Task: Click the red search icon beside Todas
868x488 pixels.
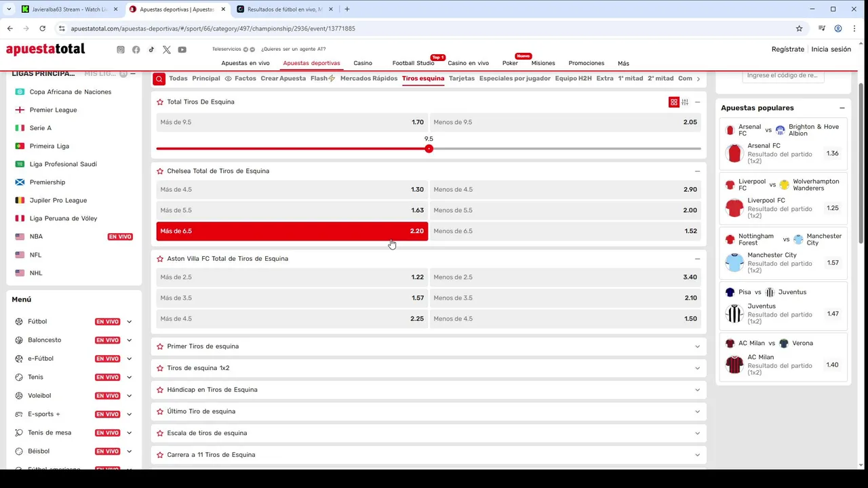Action: tap(159, 79)
